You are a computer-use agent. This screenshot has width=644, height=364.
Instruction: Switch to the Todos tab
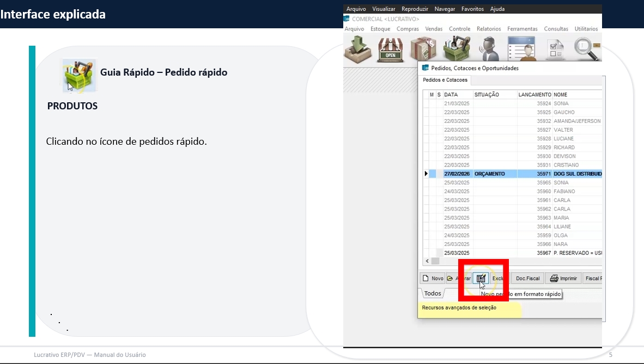coord(433,293)
